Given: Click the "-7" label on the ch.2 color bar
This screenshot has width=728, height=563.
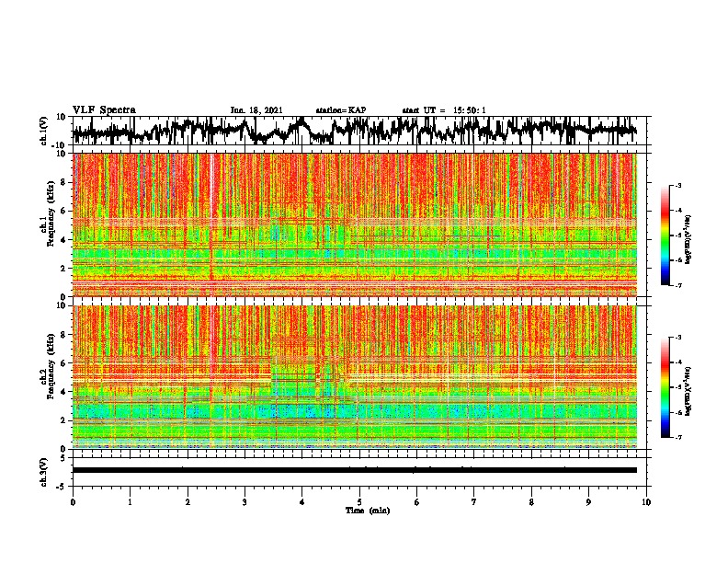Looking at the screenshot, I should pyautogui.click(x=678, y=437).
